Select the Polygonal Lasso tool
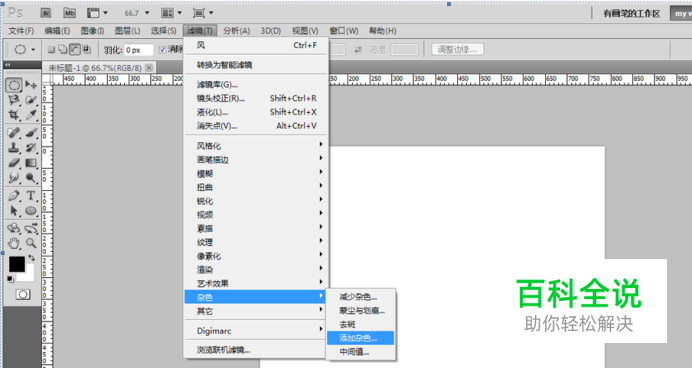The height and width of the screenshot is (368, 692). coord(14,100)
